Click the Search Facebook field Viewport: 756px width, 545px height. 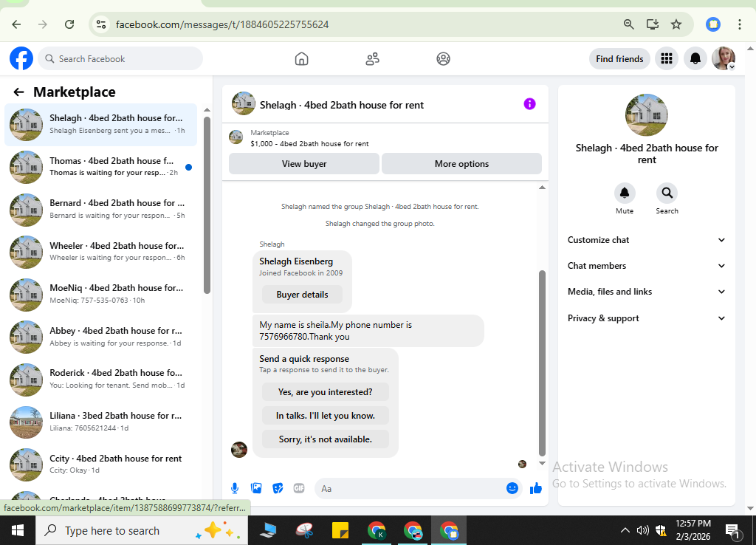point(120,59)
